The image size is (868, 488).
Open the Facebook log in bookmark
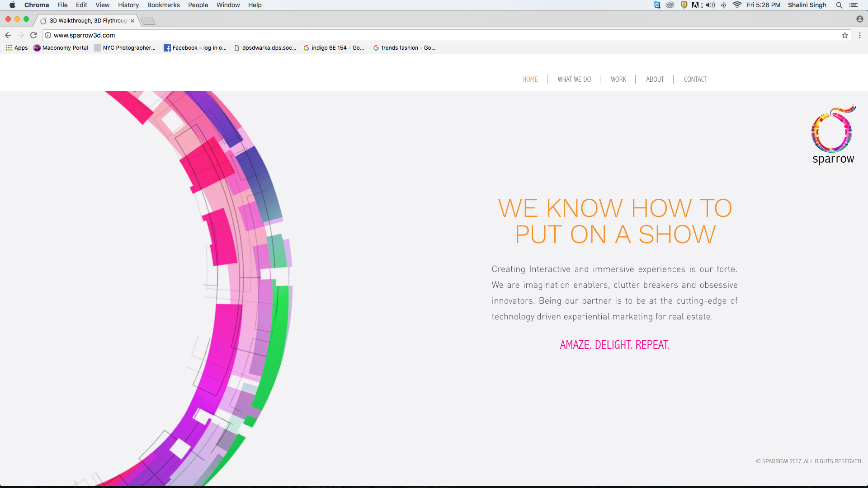click(x=195, y=48)
